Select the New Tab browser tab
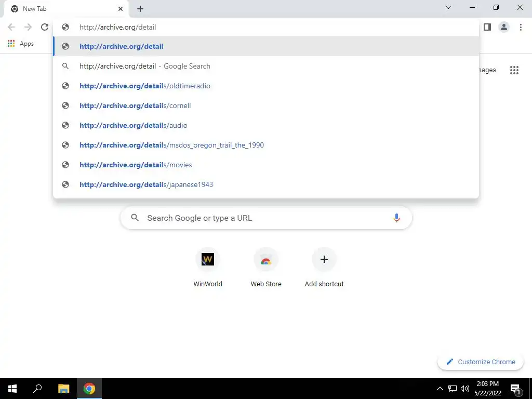This screenshot has height=399, width=532. pos(66,9)
